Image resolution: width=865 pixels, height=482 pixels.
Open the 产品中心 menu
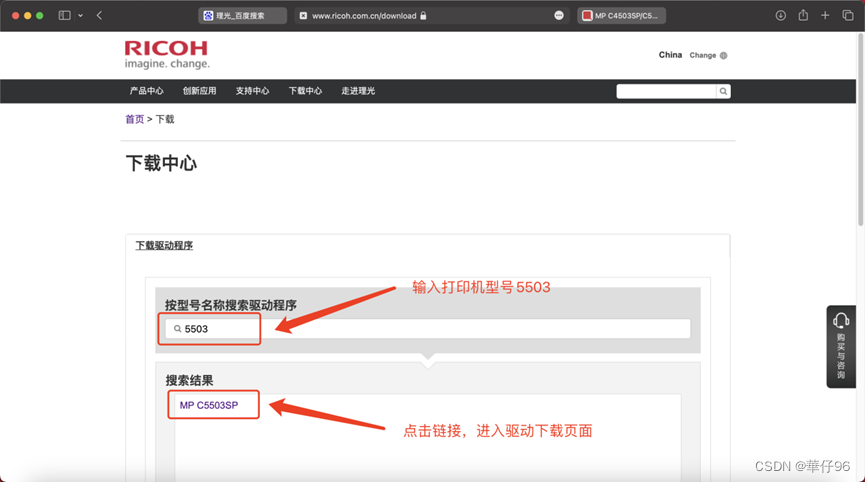146,91
